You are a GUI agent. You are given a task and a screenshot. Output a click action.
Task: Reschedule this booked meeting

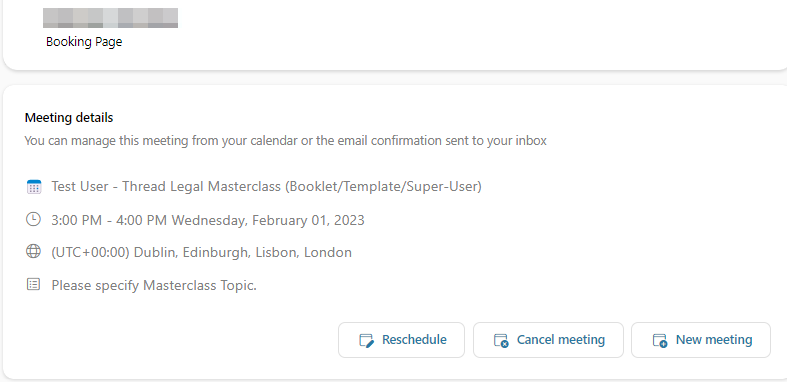(x=402, y=340)
